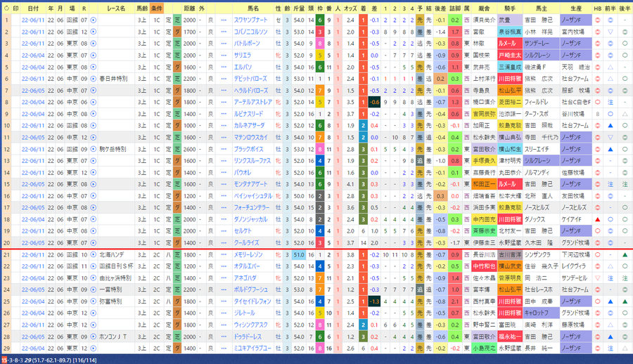Click the play icon on the ホンコンJT row
633x364 pixels.
[x=94, y=337]
